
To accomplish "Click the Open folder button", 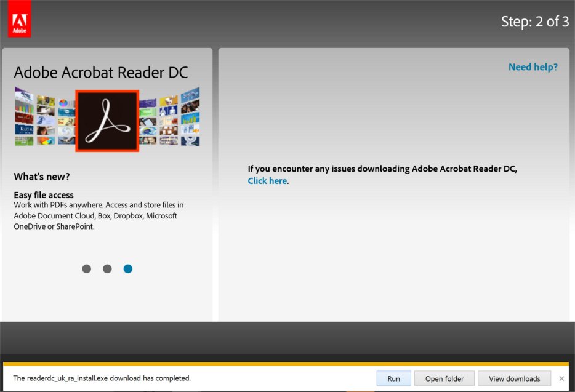I will (x=444, y=378).
